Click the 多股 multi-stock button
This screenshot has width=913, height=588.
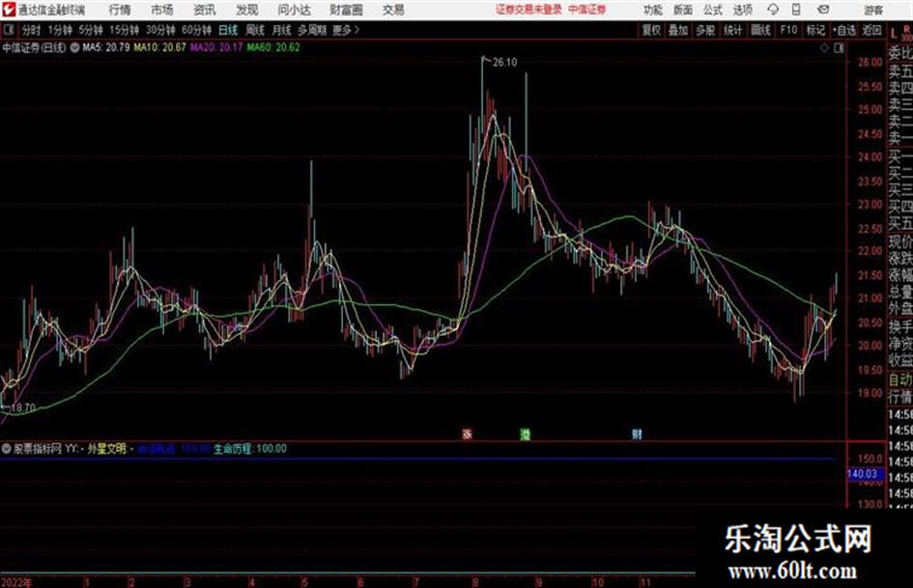[x=705, y=30]
